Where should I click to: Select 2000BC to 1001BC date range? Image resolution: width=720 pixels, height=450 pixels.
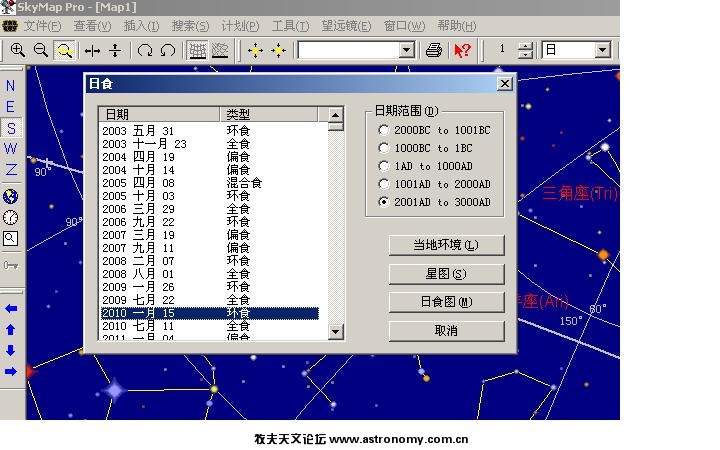[x=384, y=130]
